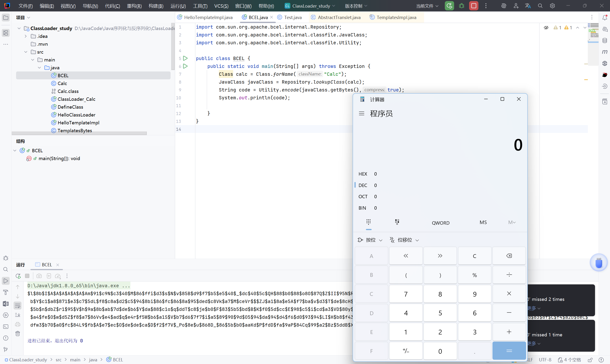Click the run gutter arrow beside main method
610x364 pixels.
(185, 66)
